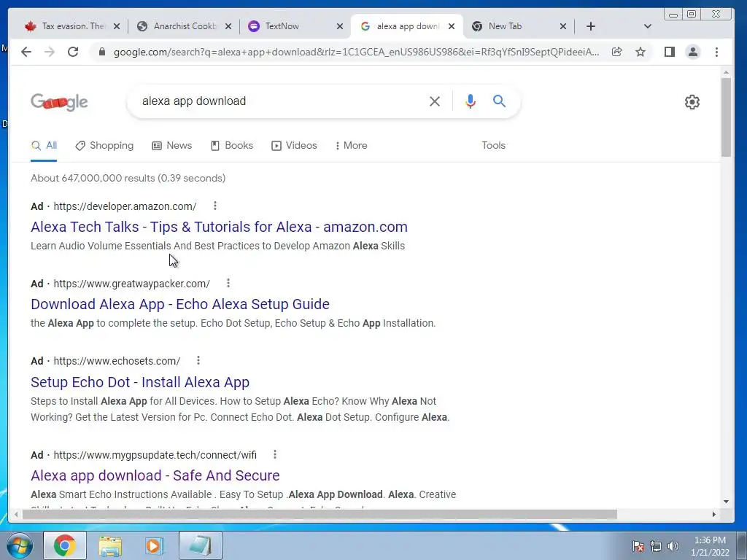This screenshot has width=747, height=560.
Task: Launch Windows Media Player from taskbar
Action: pos(155,545)
